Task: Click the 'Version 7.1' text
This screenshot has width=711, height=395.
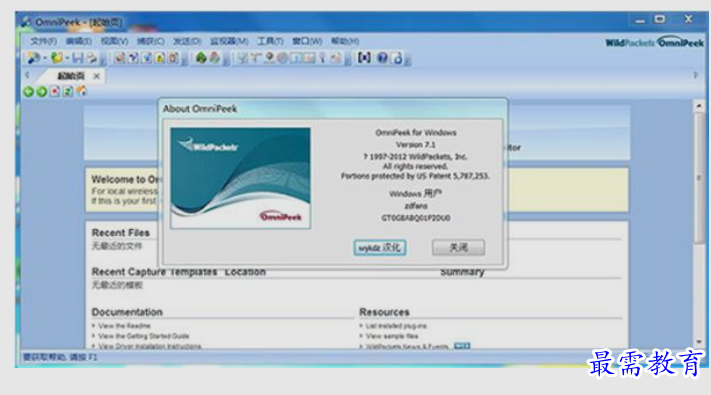Action: (x=415, y=145)
